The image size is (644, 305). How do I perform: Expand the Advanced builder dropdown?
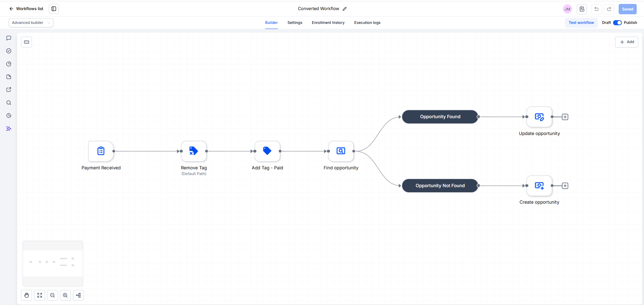pos(31,23)
